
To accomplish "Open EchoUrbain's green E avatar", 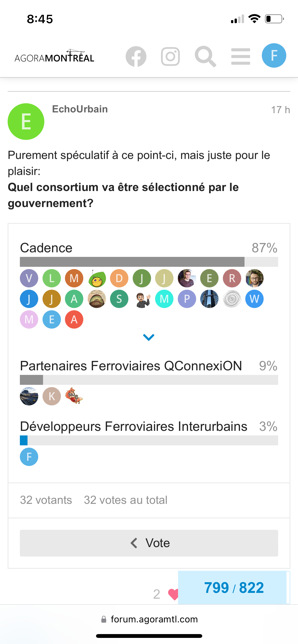I will (26, 122).
